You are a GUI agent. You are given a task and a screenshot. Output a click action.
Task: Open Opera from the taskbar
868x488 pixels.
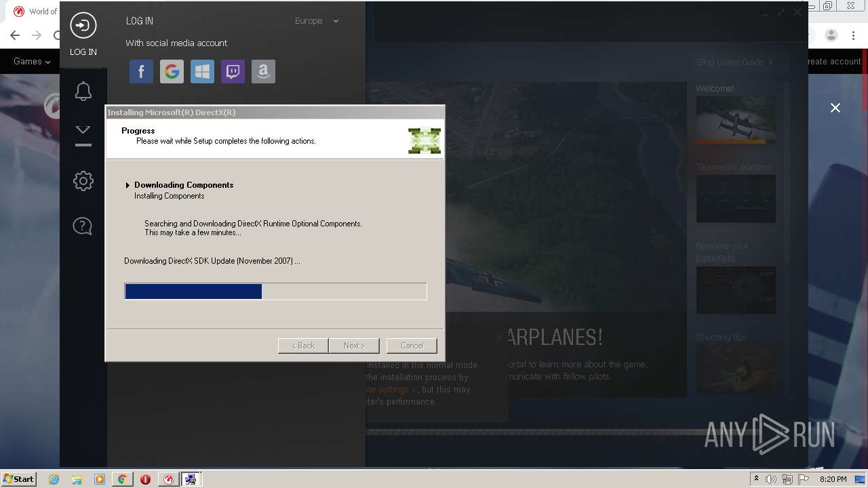click(145, 479)
